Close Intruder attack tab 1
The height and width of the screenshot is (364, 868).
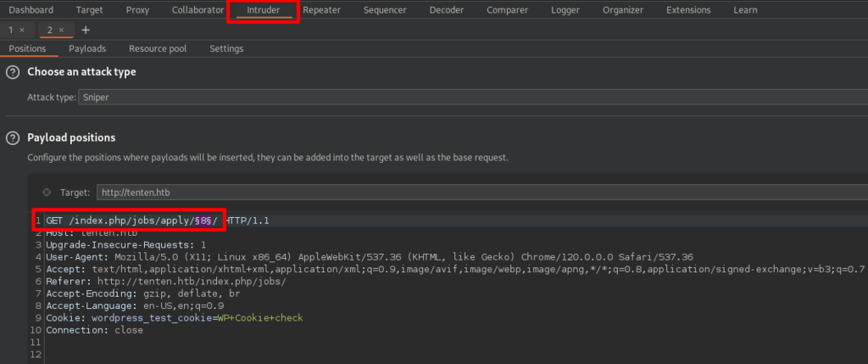point(22,30)
